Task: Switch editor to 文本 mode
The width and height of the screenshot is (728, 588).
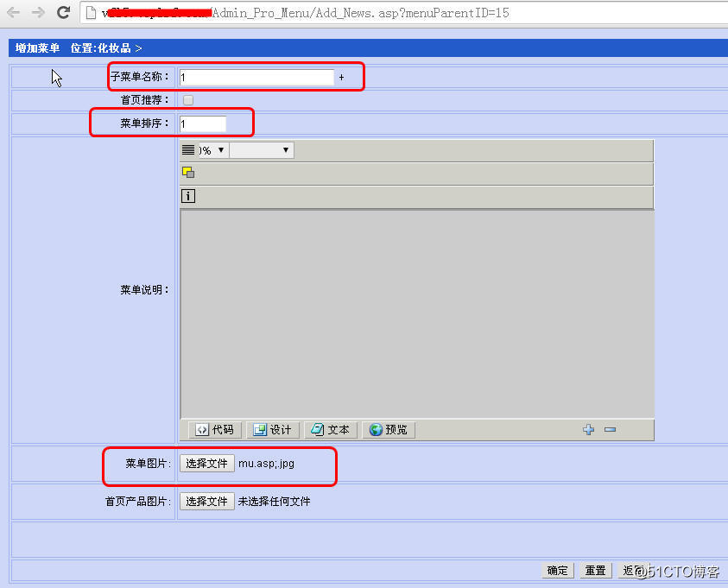Action: point(331,430)
